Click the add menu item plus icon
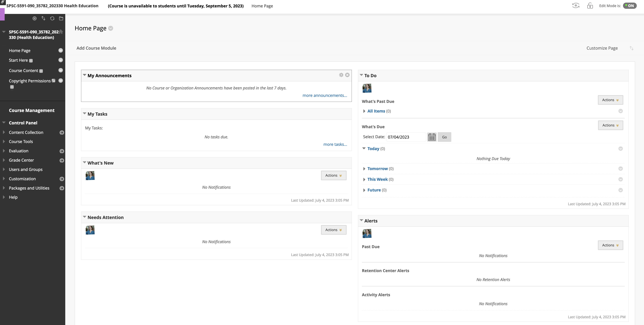The height and width of the screenshot is (325, 644). coord(34,18)
